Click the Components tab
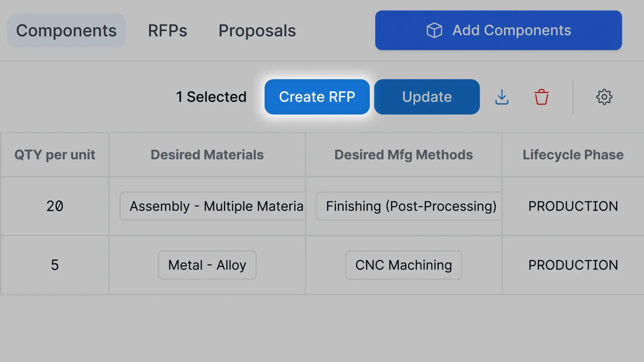The width and height of the screenshot is (644, 362). 66,30
